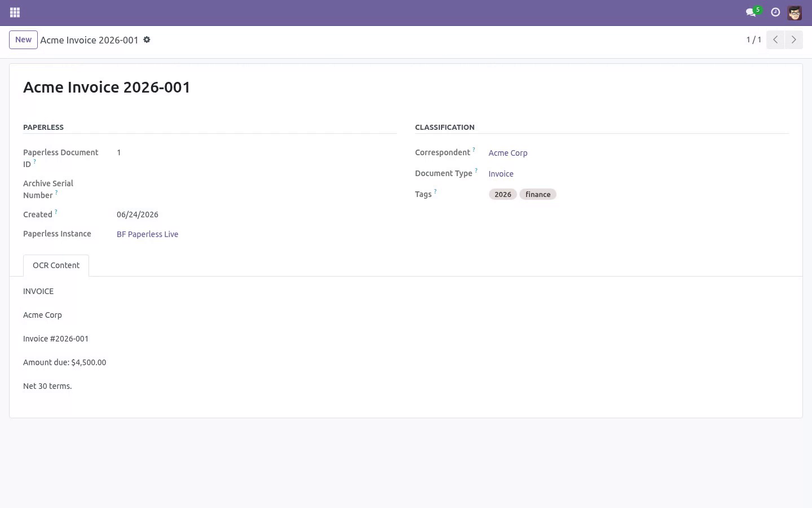812x508 pixels.
Task: Show help tooltip for Paperless Document ID
Action: pyautogui.click(x=34, y=161)
